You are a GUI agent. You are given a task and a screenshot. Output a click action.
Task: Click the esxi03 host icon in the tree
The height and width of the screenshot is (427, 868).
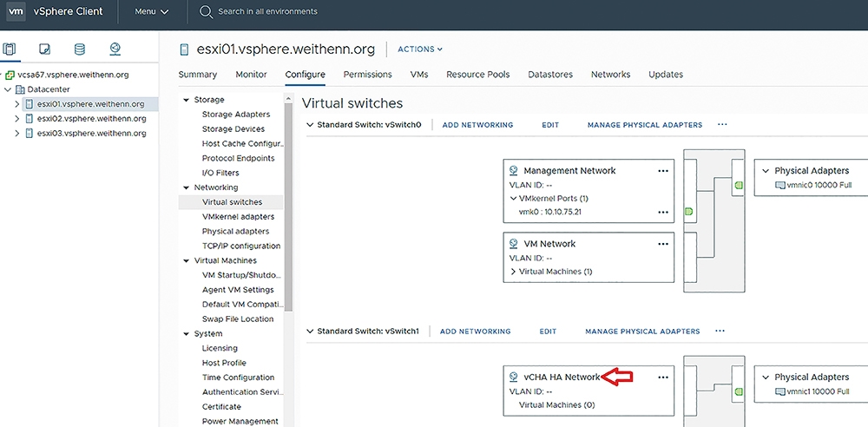(x=30, y=133)
